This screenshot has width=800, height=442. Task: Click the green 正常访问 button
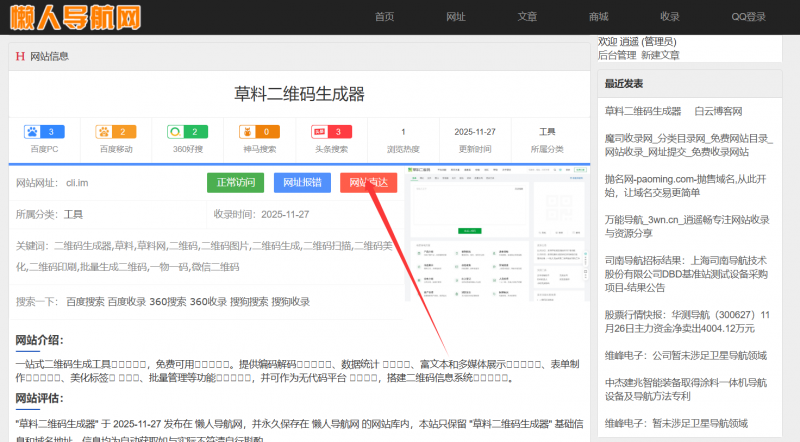(x=235, y=183)
